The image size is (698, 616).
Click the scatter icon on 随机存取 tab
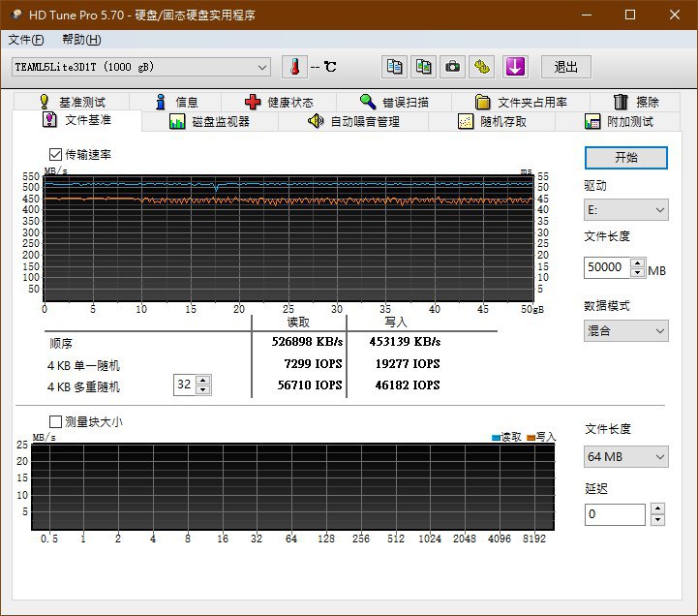coord(466,122)
